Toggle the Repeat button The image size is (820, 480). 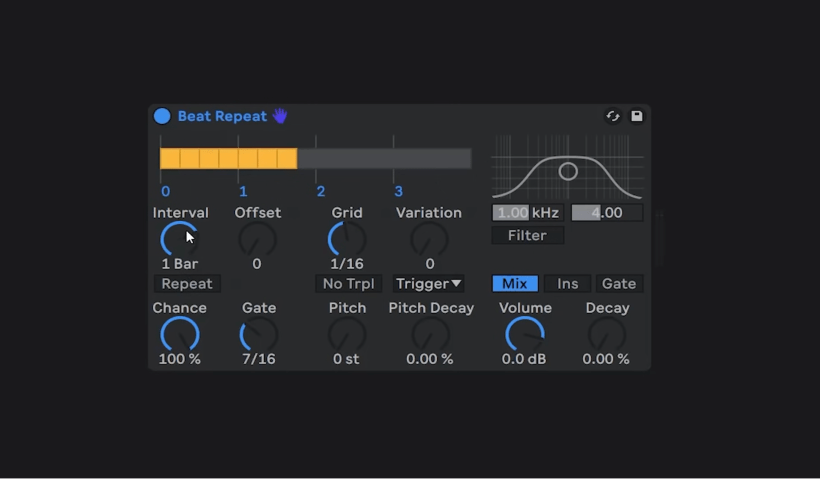[187, 284]
